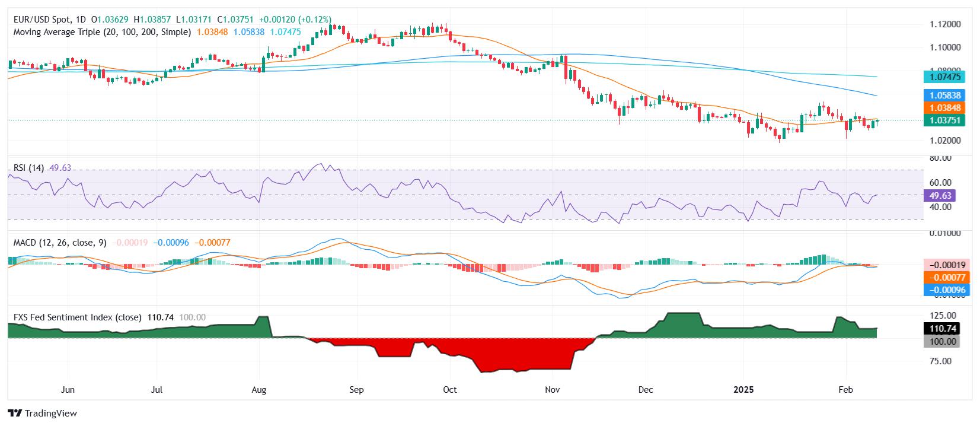This screenshot has height=426, width=980.
Task: Click the 1.05838 blue price tag
Action: pyautogui.click(x=944, y=95)
